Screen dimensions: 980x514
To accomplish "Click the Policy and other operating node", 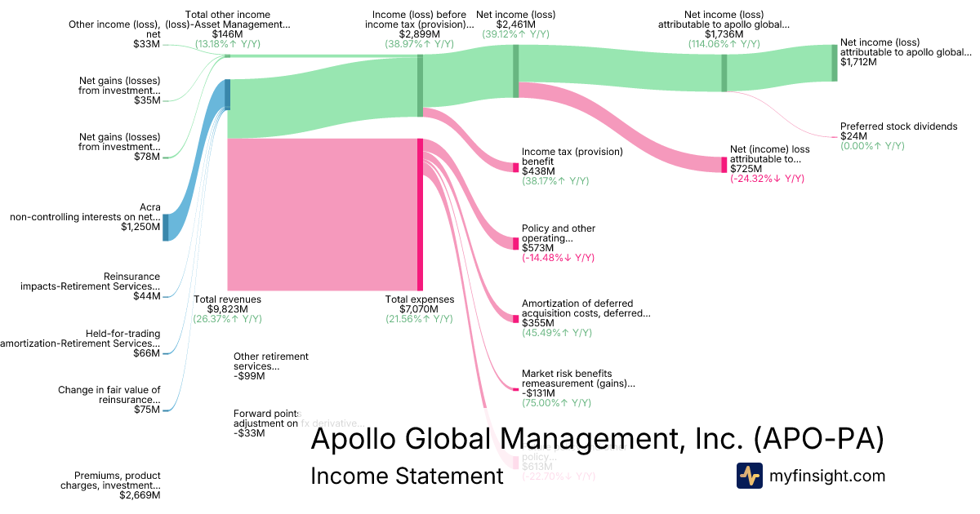I will (516, 243).
